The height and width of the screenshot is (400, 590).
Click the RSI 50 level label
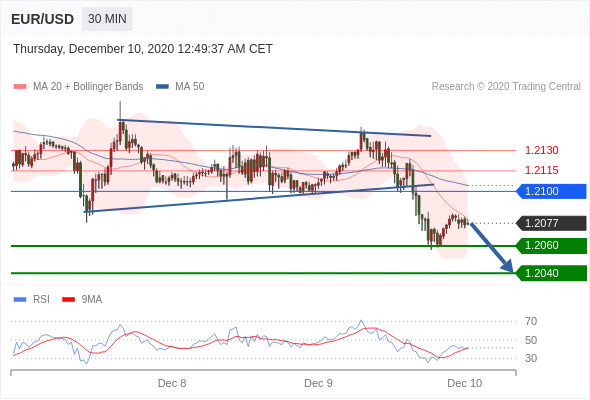click(x=531, y=341)
